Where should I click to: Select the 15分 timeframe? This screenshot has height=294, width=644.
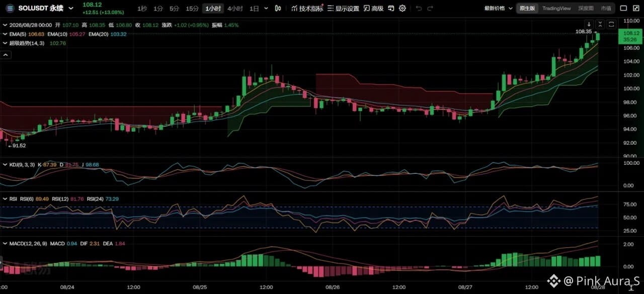click(x=192, y=9)
